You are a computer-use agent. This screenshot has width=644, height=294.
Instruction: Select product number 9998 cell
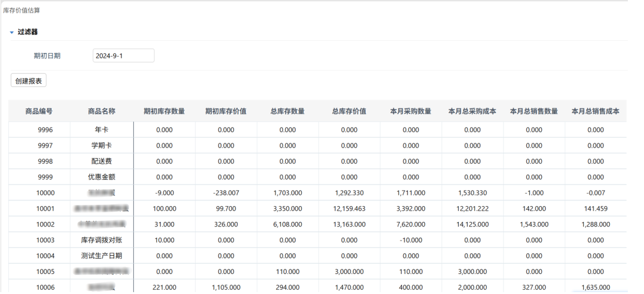[39, 161]
